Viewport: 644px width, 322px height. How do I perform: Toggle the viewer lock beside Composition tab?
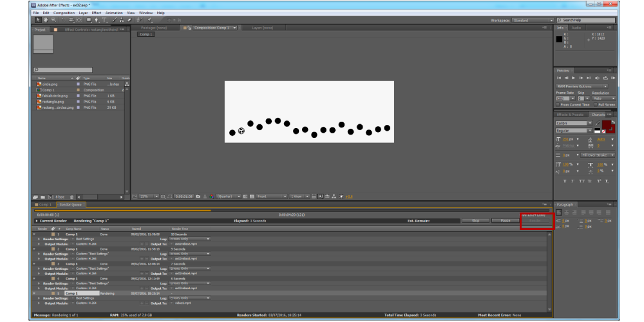pyautogui.click(x=189, y=28)
